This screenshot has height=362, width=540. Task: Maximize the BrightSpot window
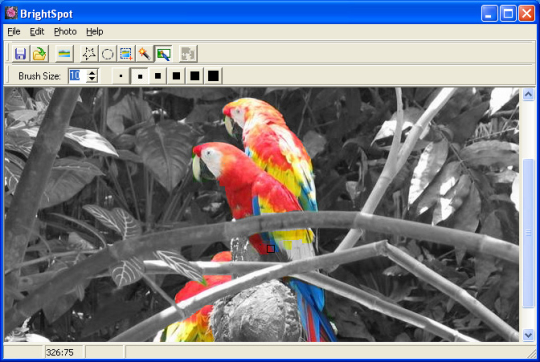[x=508, y=14]
